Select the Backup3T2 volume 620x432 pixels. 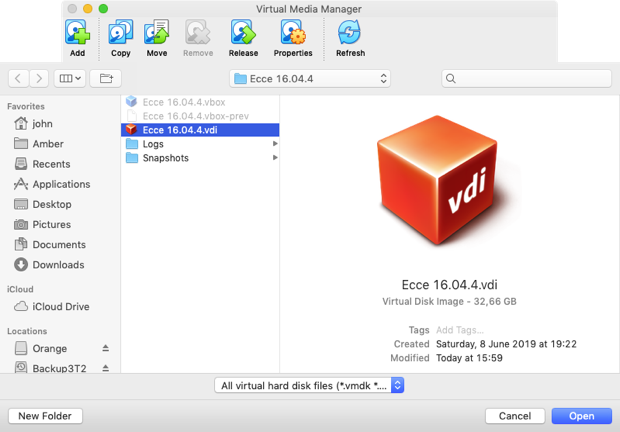(x=50, y=368)
